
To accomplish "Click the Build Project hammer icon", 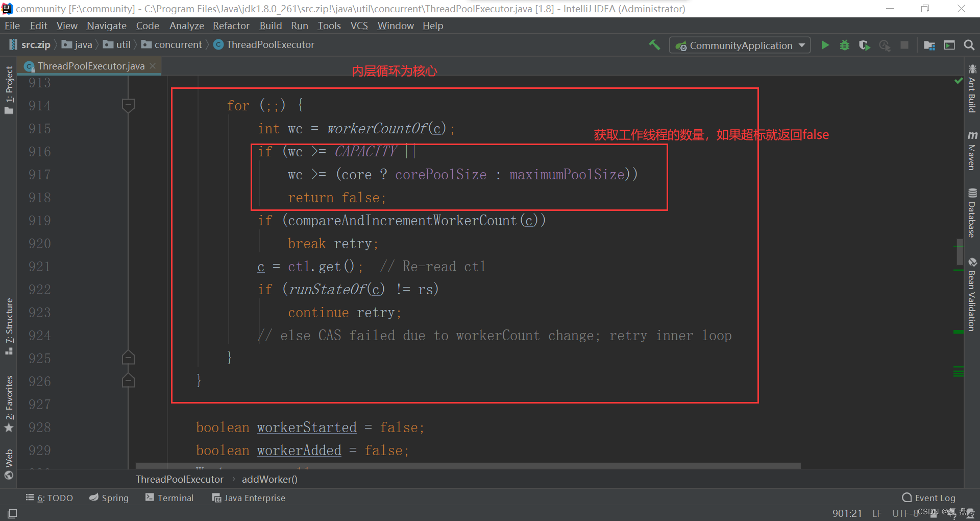I will pos(654,45).
